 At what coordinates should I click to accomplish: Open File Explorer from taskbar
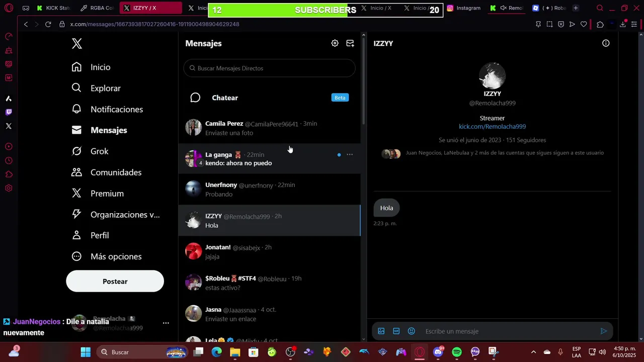coord(235,352)
